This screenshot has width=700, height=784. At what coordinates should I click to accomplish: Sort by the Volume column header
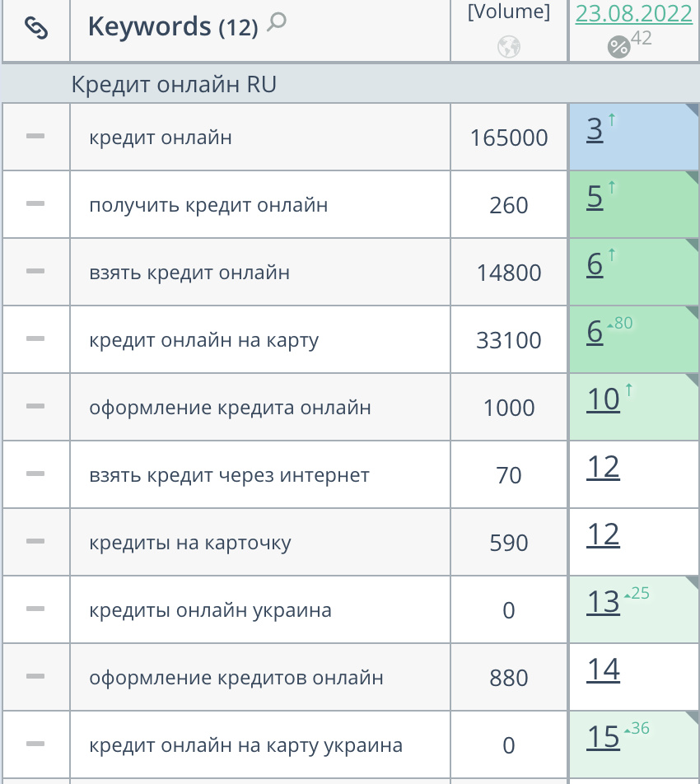[509, 12]
